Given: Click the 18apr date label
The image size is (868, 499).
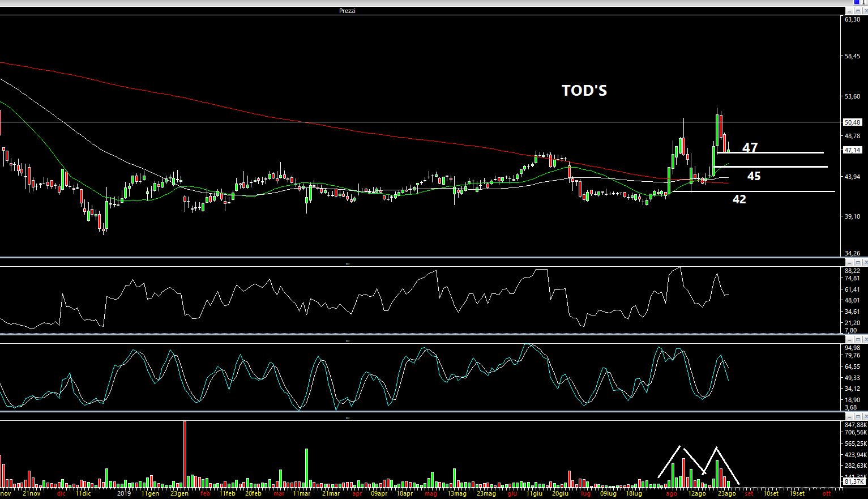Looking at the screenshot, I should point(404,494).
